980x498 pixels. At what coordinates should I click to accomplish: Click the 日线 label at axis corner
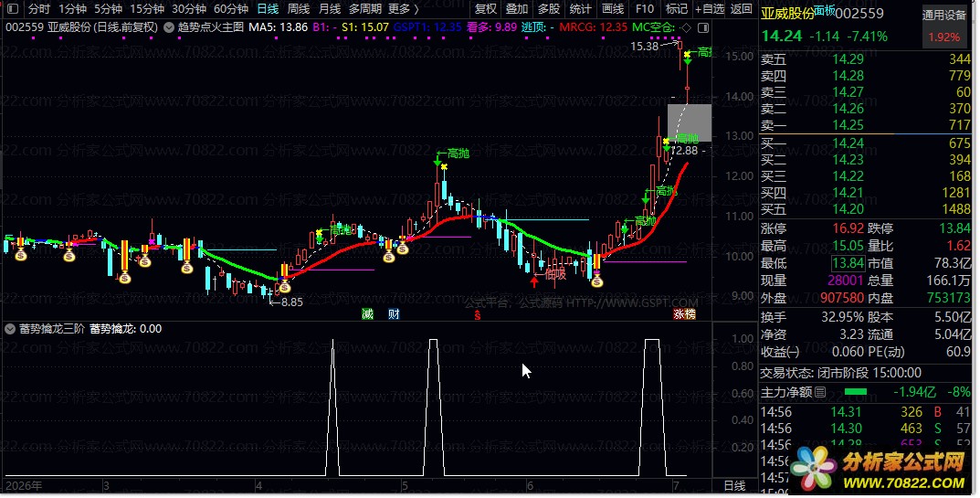734,486
